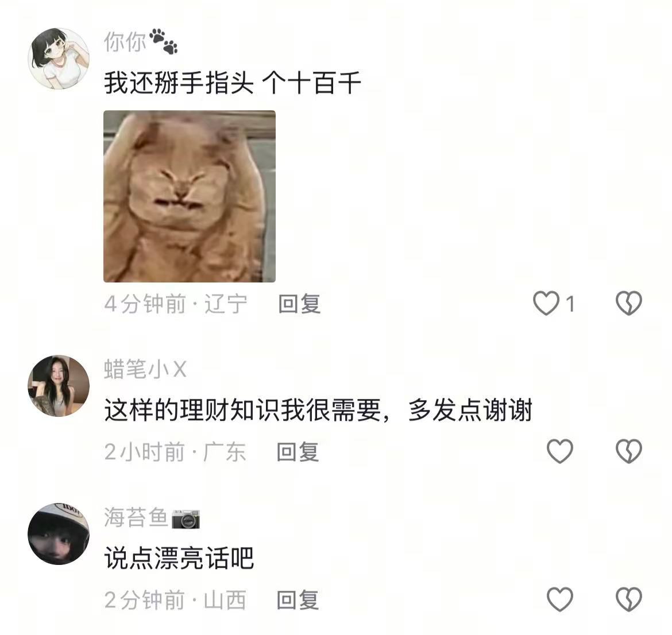Tap the username 蜡笔小X
The image size is (672, 635).
point(145,369)
